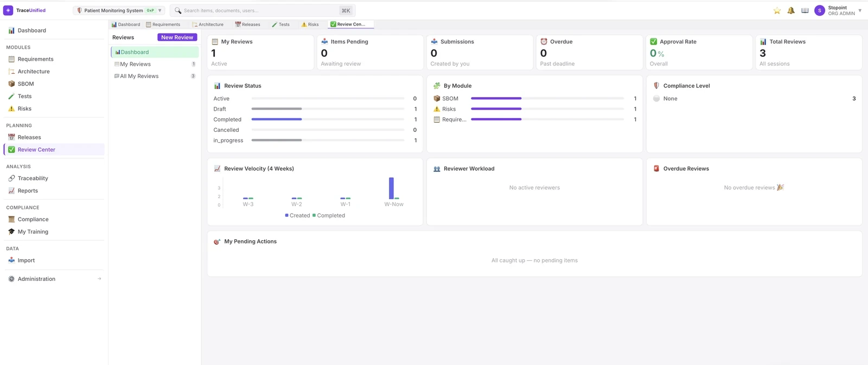Select the Review Center tab
Viewport: 868px width, 365px height.
[x=351, y=24]
